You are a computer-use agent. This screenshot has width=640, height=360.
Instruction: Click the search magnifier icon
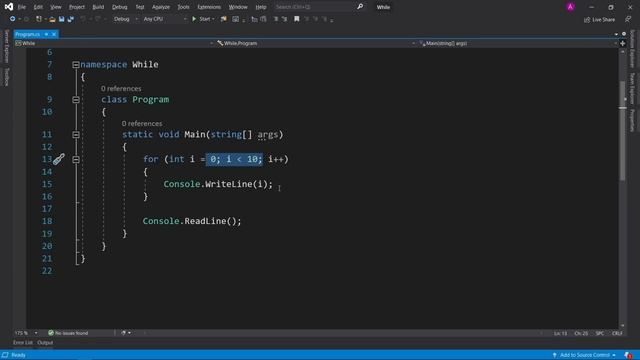pos(360,7)
